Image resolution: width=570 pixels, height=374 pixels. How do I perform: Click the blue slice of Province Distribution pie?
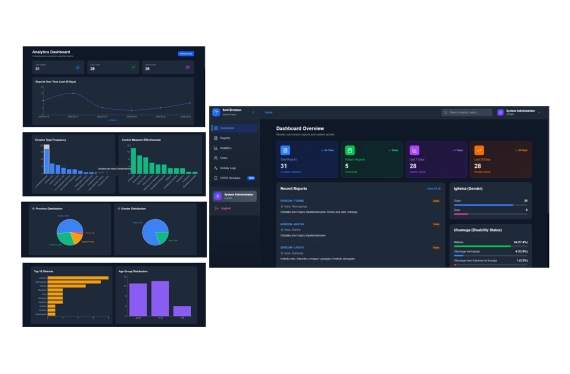pyautogui.click(x=69, y=226)
